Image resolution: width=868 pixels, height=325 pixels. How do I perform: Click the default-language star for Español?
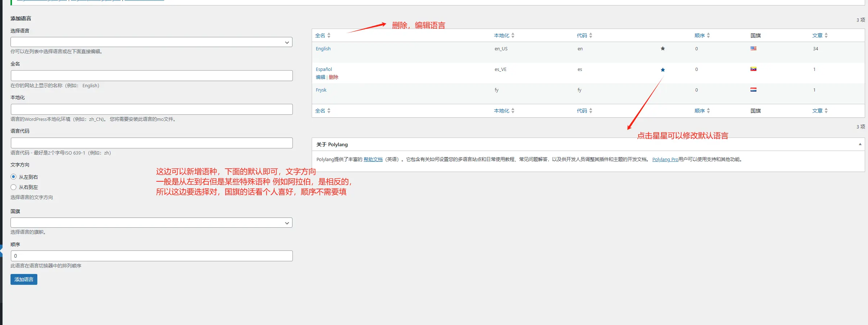click(x=663, y=69)
